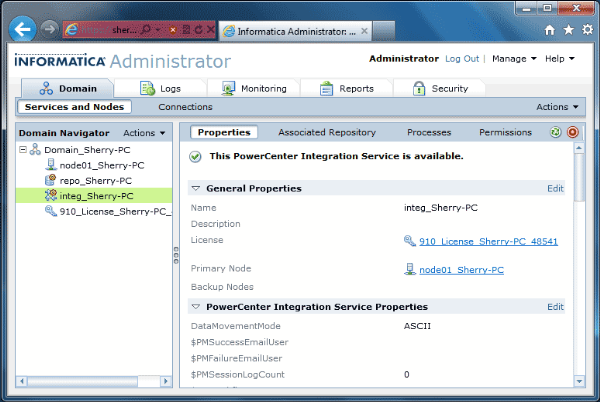The width and height of the screenshot is (600, 402).
Task: Close the Informatica Administrator browser tab
Action: pos(364,31)
